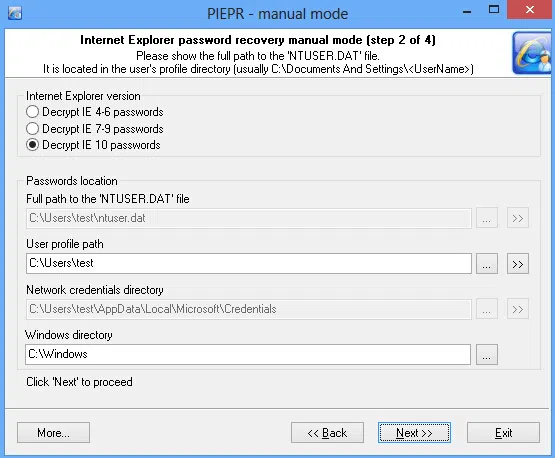The height and width of the screenshot is (458, 555).
Task: Click the 'Network credentials directory' label
Action: pos(95,290)
